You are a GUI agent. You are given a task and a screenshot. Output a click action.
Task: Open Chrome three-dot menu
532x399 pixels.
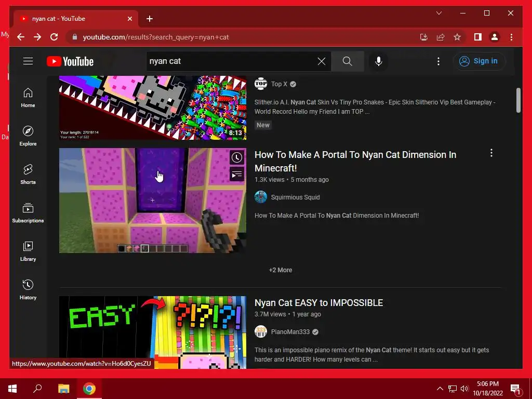click(x=511, y=37)
